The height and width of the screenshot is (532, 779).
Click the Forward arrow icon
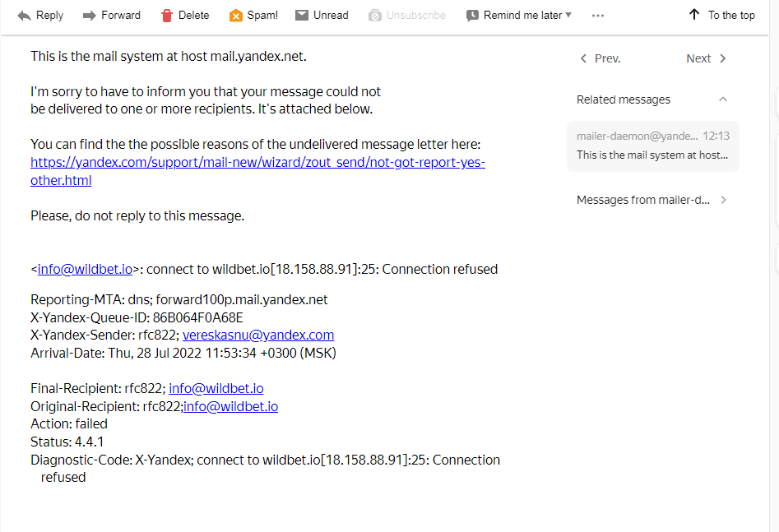point(90,16)
